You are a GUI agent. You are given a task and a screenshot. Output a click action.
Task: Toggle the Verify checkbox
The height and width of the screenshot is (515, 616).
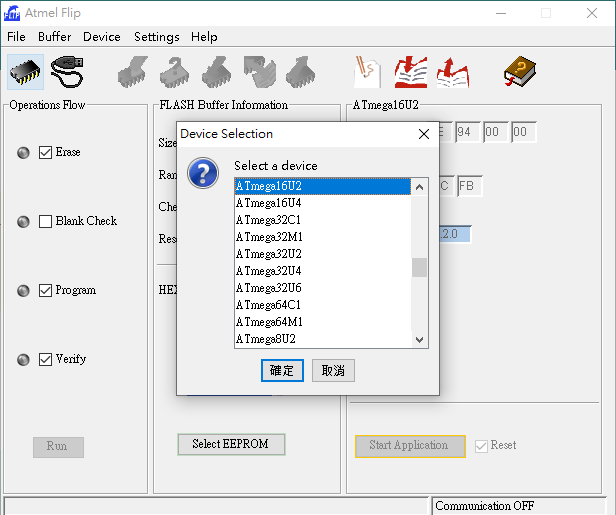(x=45, y=359)
